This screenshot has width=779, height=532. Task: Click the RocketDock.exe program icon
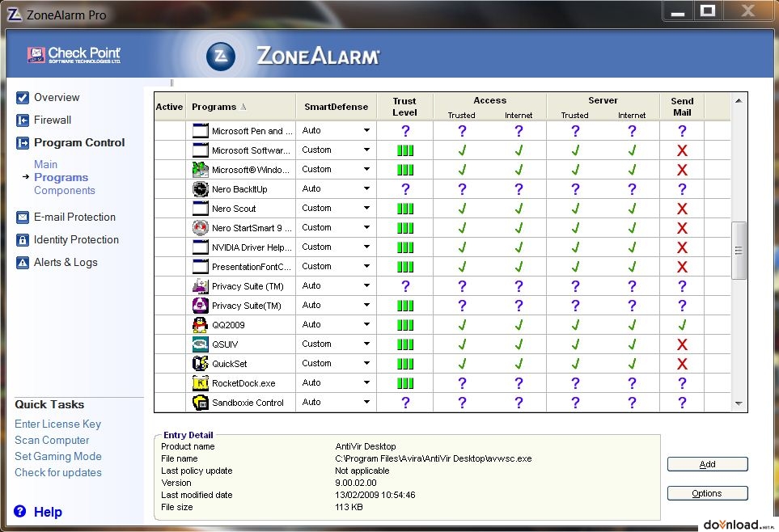click(x=201, y=382)
